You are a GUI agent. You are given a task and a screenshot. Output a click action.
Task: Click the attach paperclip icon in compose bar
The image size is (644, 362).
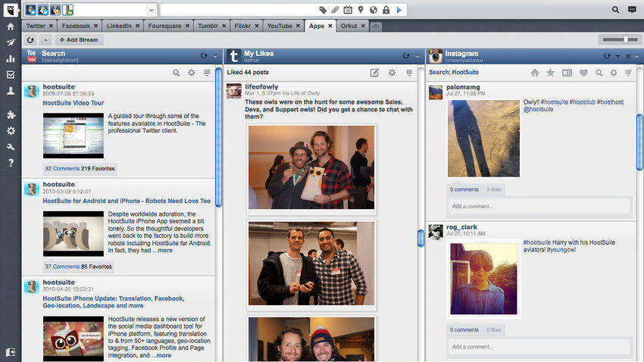[335, 10]
